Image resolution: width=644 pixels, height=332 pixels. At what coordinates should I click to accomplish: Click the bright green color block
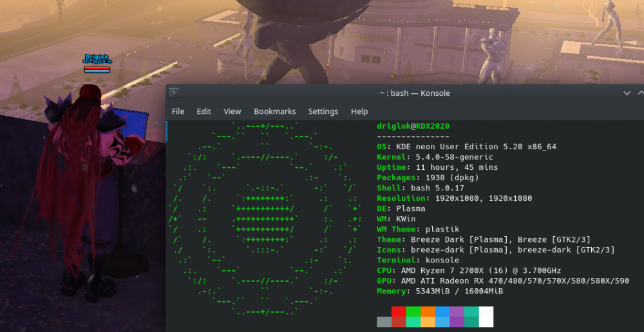point(413,311)
